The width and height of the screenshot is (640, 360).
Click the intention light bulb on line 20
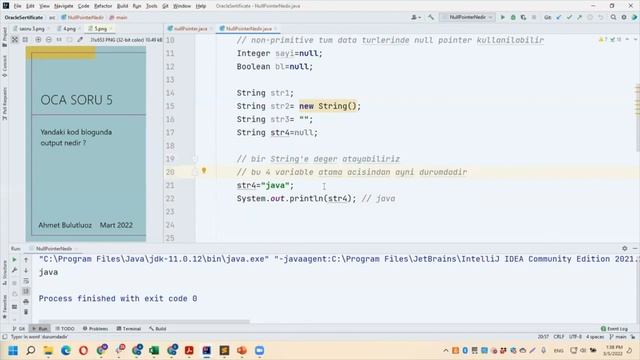[204, 171]
